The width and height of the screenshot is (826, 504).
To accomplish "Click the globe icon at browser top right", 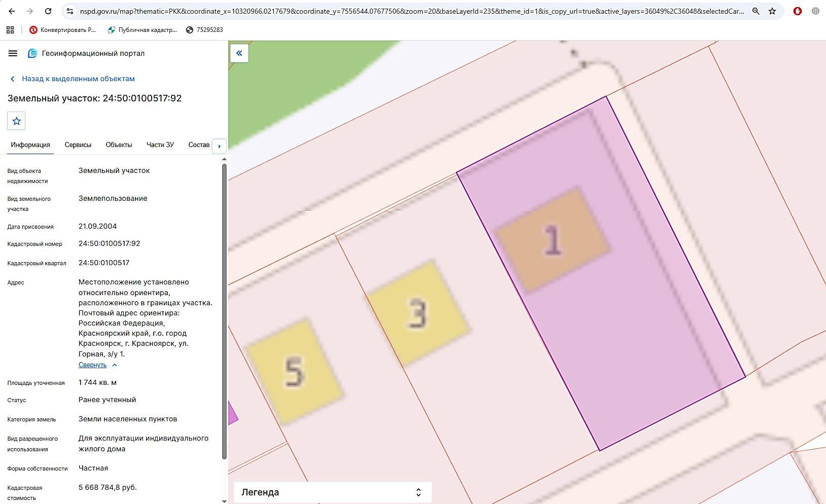I will point(815,11).
